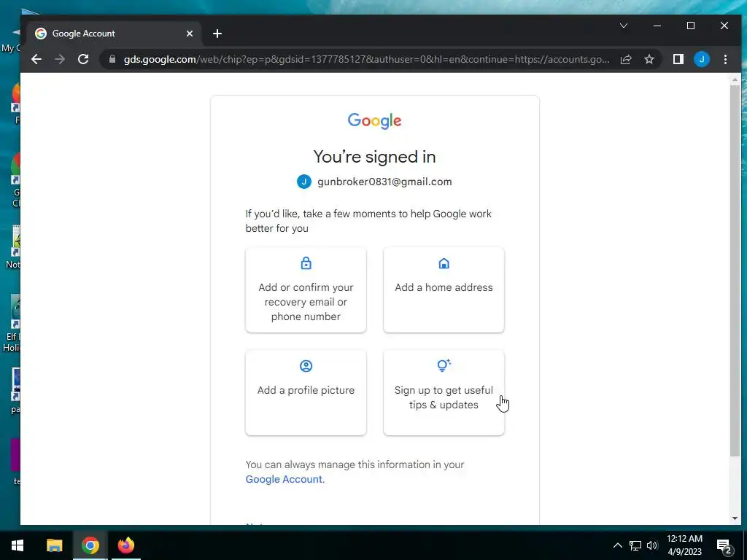The width and height of the screenshot is (747, 560).
Task: Open Add a profile picture card
Action: 306,392
